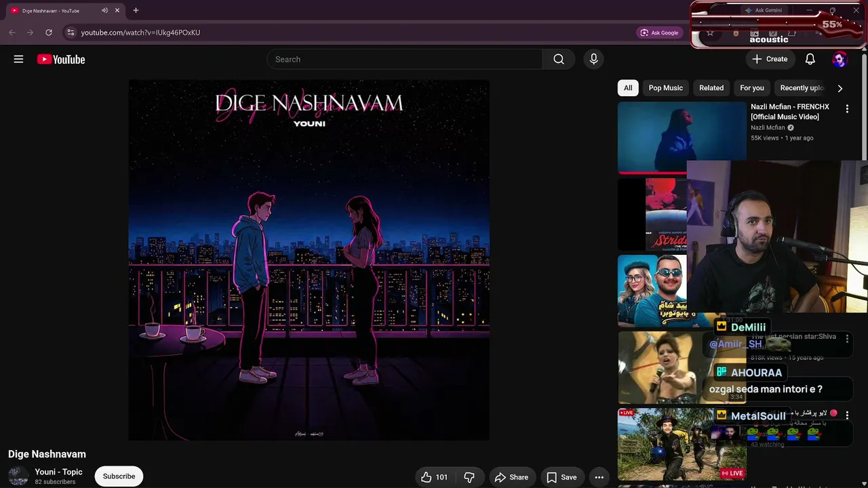Save the video to a playlist
Screen dimensions: 868x488
(561, 477)
